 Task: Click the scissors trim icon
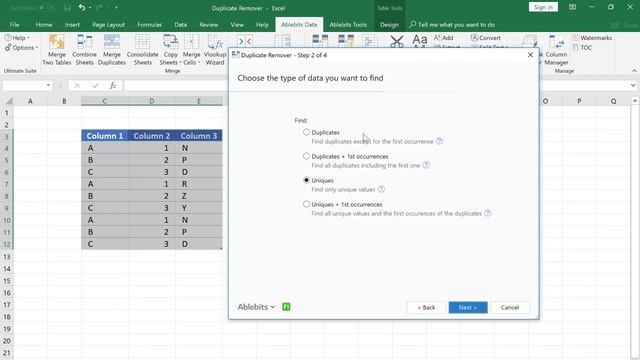coord(396,41)
